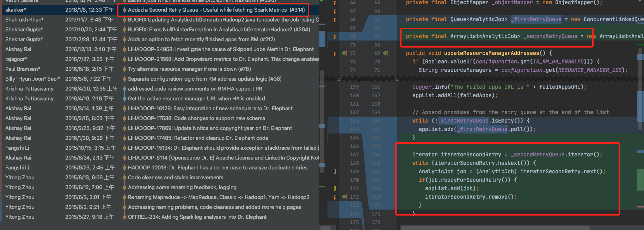Click override gutter icon beside right line 69
The height and width of the screenshot is (230, 644).
(386, 53)
